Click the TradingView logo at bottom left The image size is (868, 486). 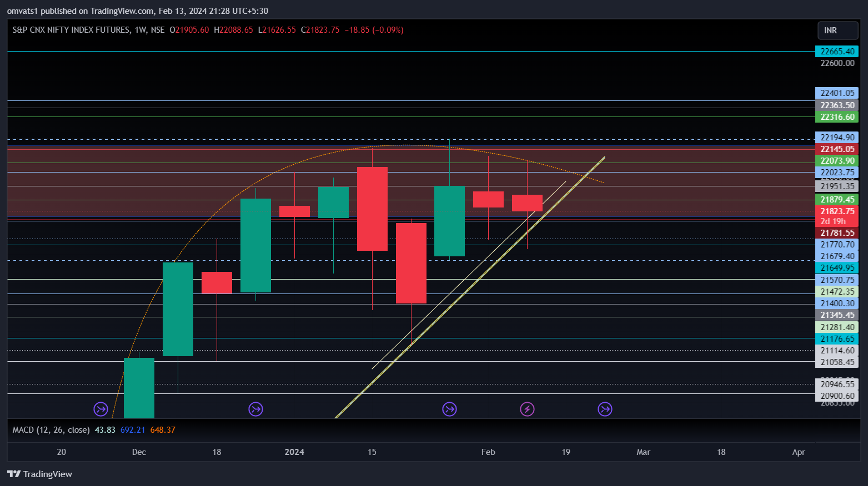[x=39, y=474]
